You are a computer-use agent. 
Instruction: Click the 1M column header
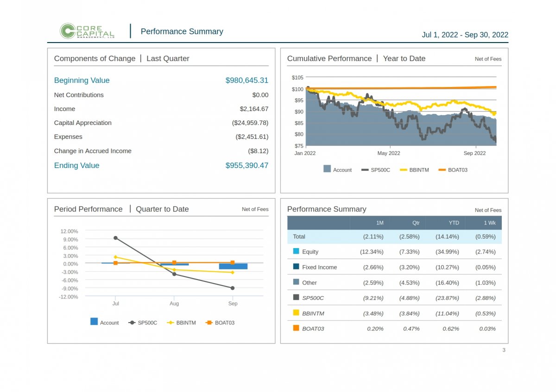pyautogui.click(x=379, y=223)
